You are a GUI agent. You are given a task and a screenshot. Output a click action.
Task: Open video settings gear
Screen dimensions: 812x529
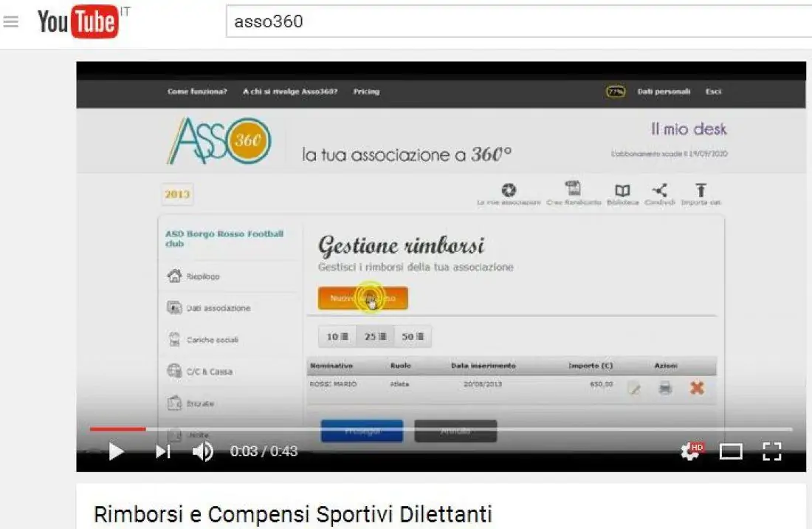click(690, 451)
